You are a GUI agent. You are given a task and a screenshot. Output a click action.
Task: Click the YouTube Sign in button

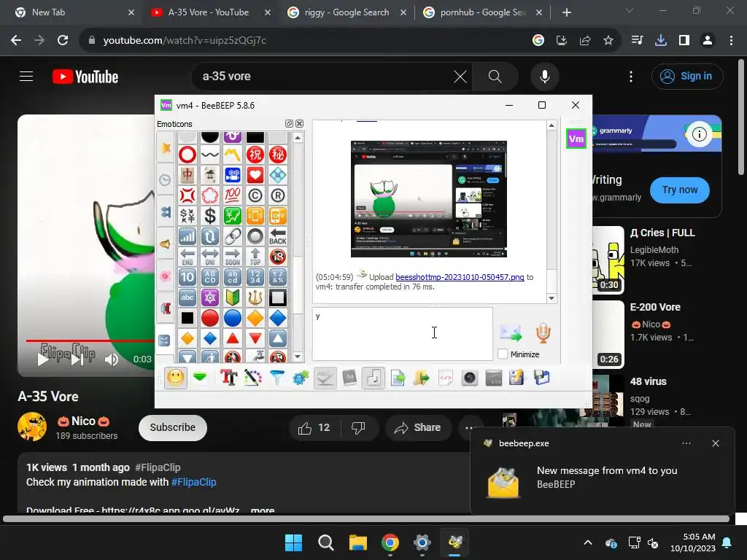pyautogui.click(x=687, y=76)
